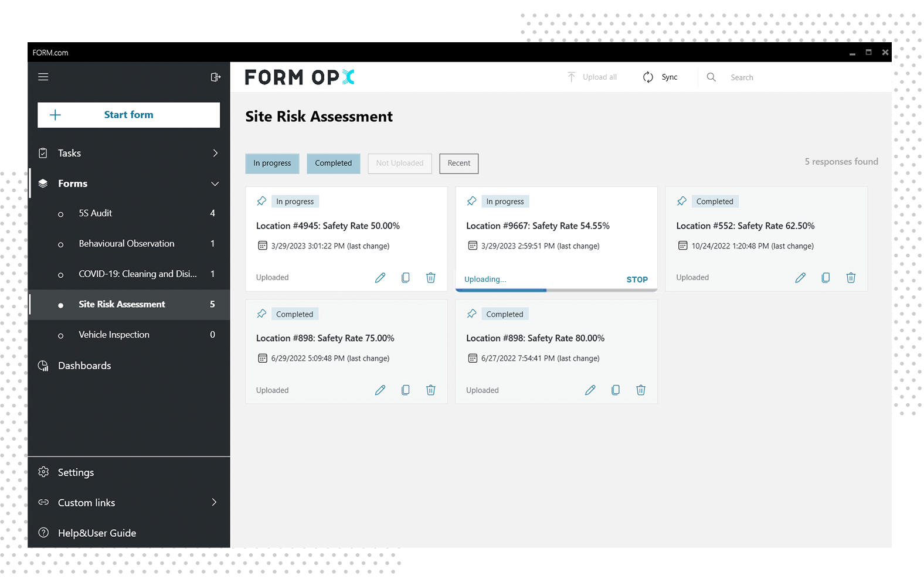Viewport: 924px width, 586px height.
Task: Click the Settings gear icon
Action: (x=43, y=472)
